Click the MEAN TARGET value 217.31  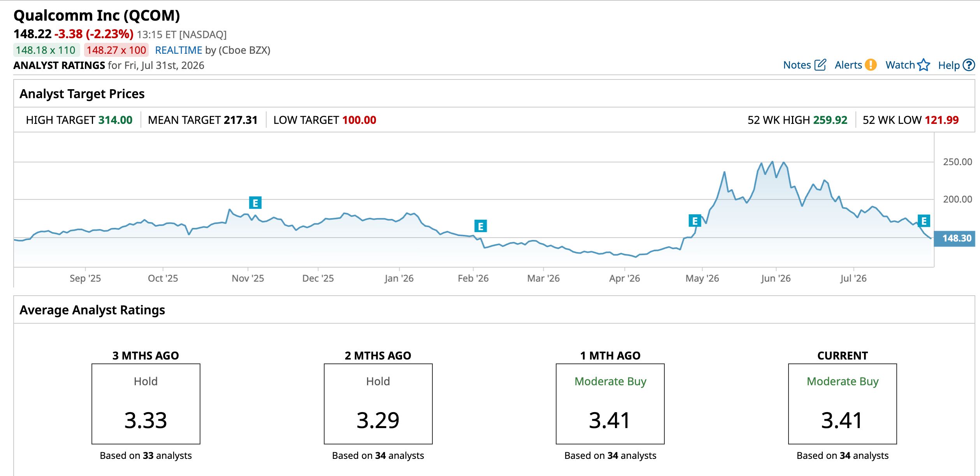pyautogui.click(x=241, y=120)
